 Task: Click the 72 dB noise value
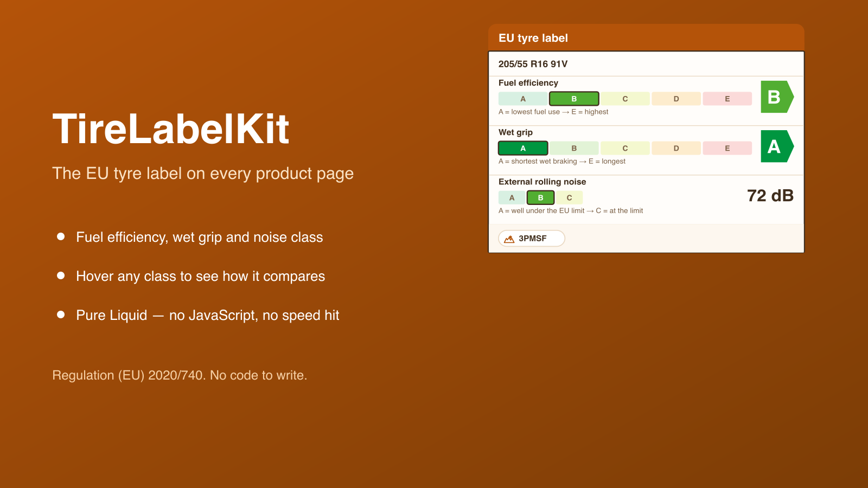click(x=770, y=195)
